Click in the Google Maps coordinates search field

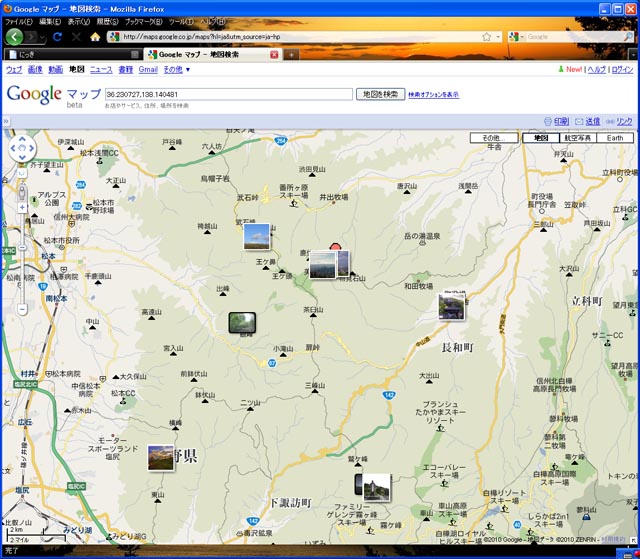coord(229,94)
